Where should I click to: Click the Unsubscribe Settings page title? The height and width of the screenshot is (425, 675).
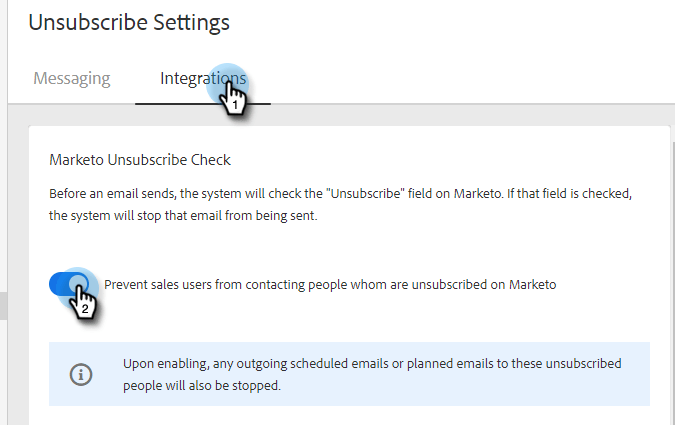[129, 22]
